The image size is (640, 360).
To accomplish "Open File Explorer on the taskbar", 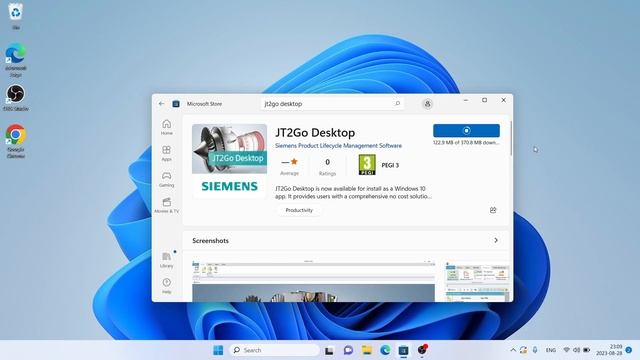I will click(367, 350).
